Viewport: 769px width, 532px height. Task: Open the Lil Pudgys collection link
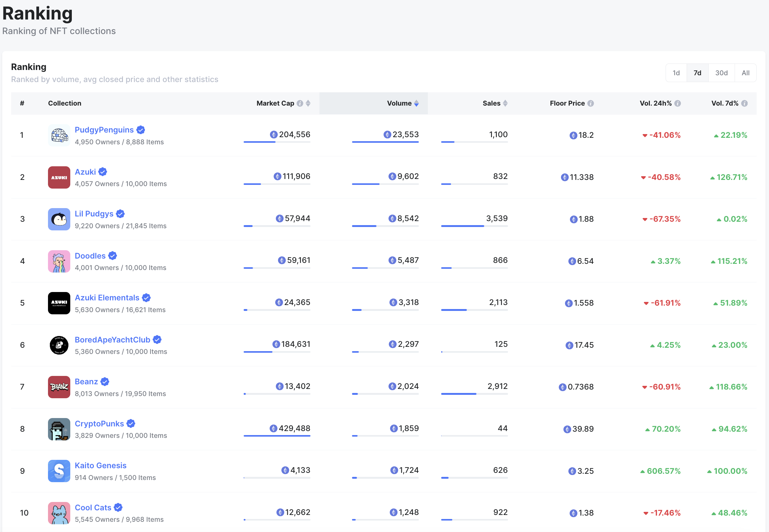(94, 214)
